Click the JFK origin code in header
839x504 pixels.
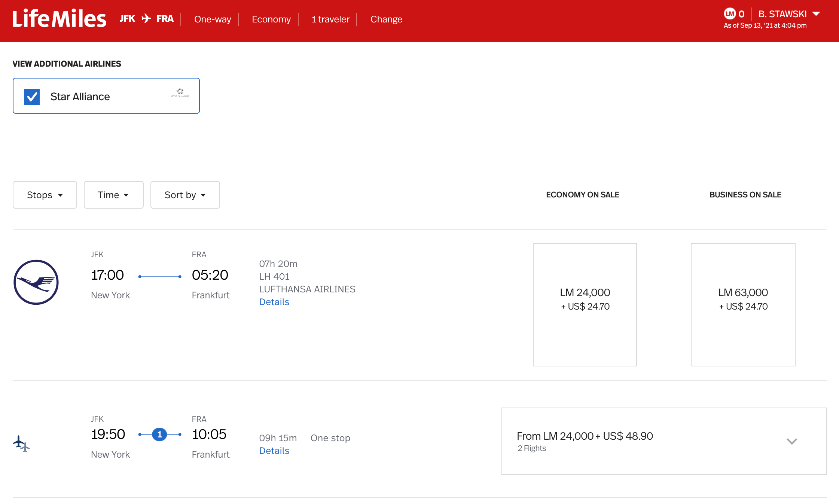(127, 19)
